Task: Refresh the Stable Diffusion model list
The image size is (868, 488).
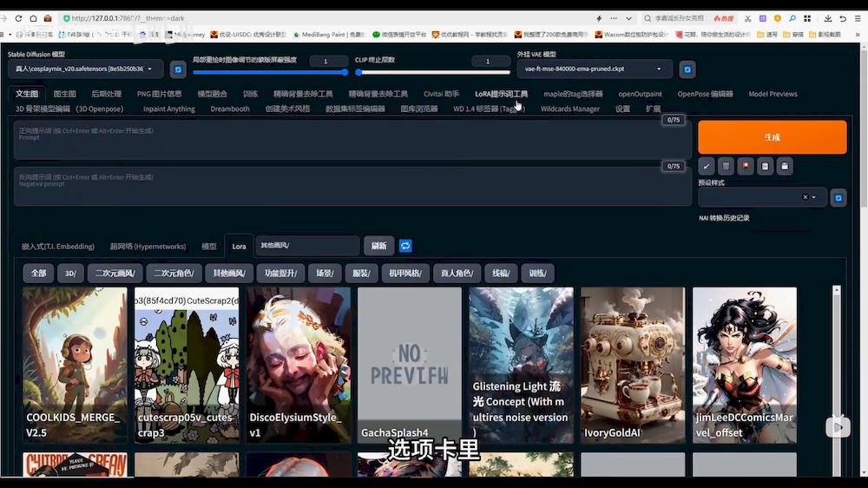Action: pyautogui.click(x=178, y=69)
